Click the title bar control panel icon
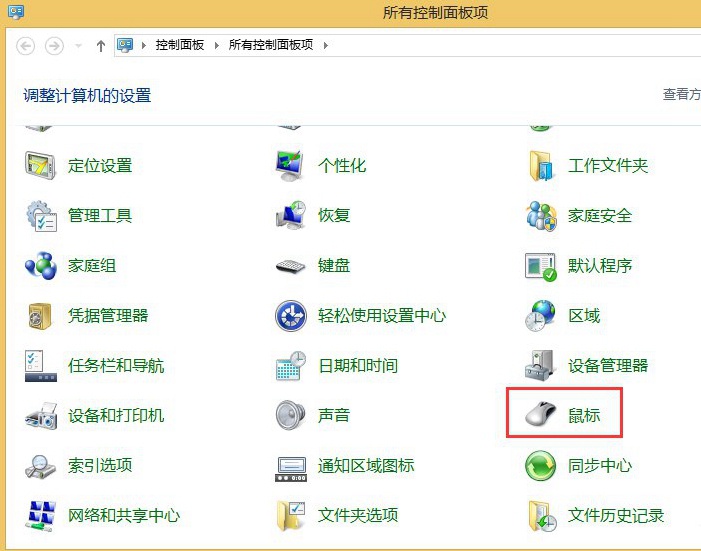 tap(16, 12)
